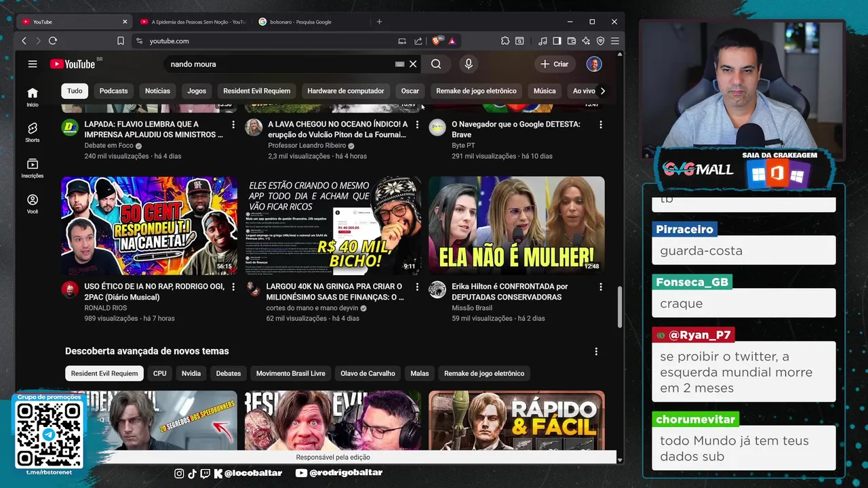Open Inscrições in the sidebar
The width and height of the screenshot is (868, 488).
(x=33, y=168)
